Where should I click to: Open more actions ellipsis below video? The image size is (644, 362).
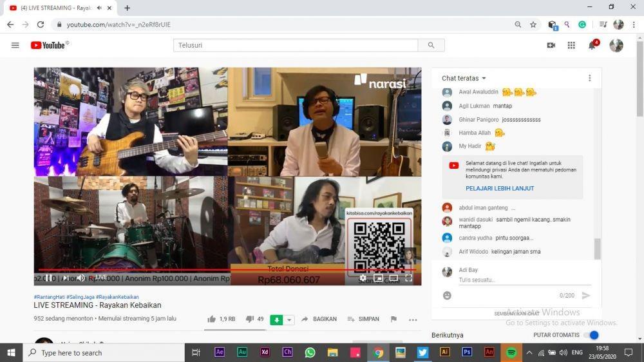[413, 319]
